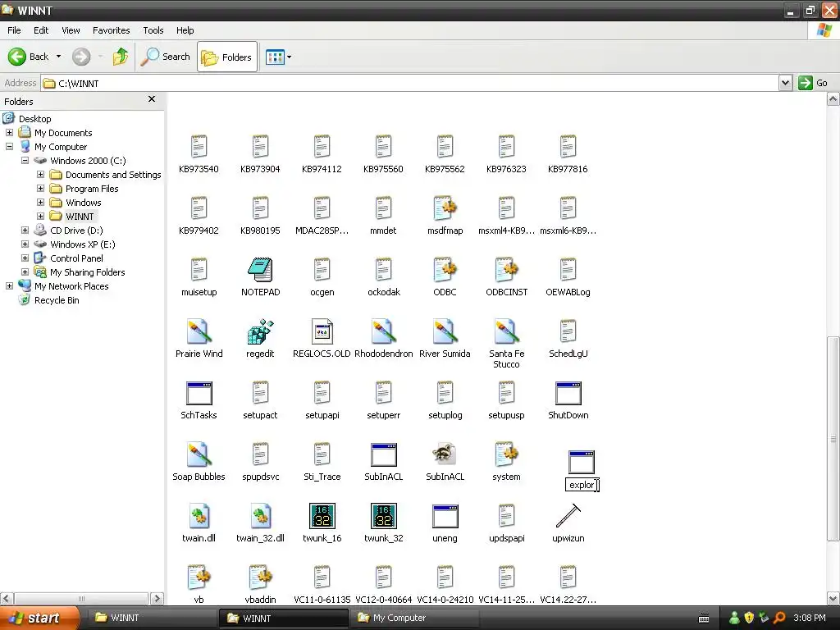This screenshot has width=840, height=630.
Task: Click the vbaddin file icon
Action: tap(260, 577)
